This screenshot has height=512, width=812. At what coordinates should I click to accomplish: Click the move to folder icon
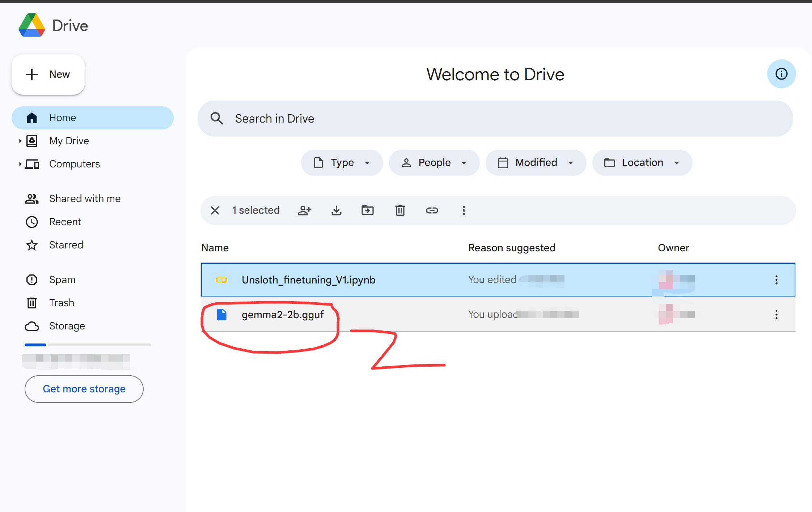coord(368,210)
